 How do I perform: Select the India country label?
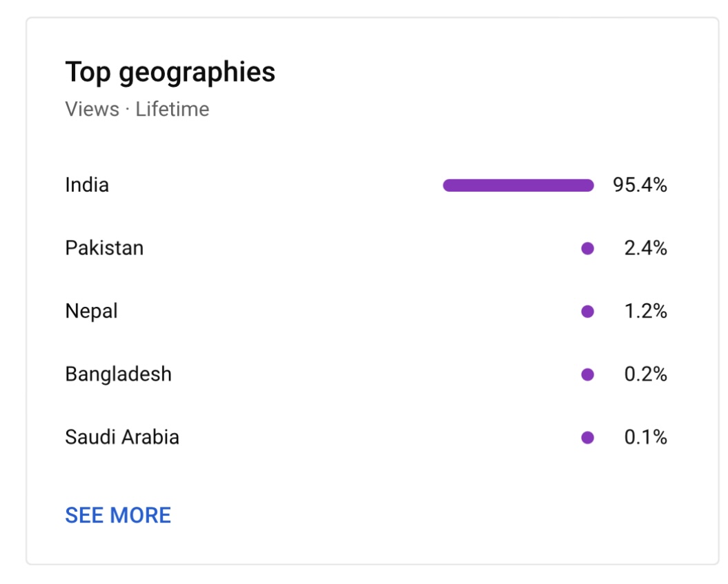point(87,185)
